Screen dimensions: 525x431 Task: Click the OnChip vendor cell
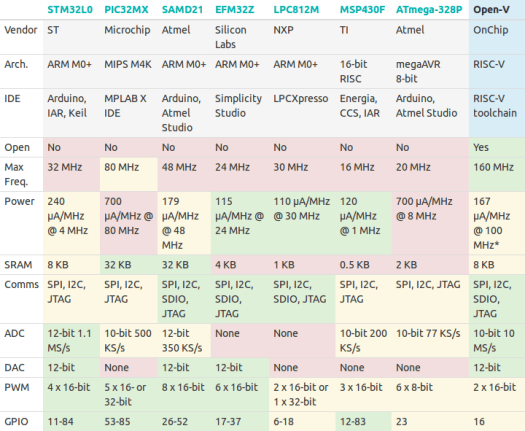(497, 37)
